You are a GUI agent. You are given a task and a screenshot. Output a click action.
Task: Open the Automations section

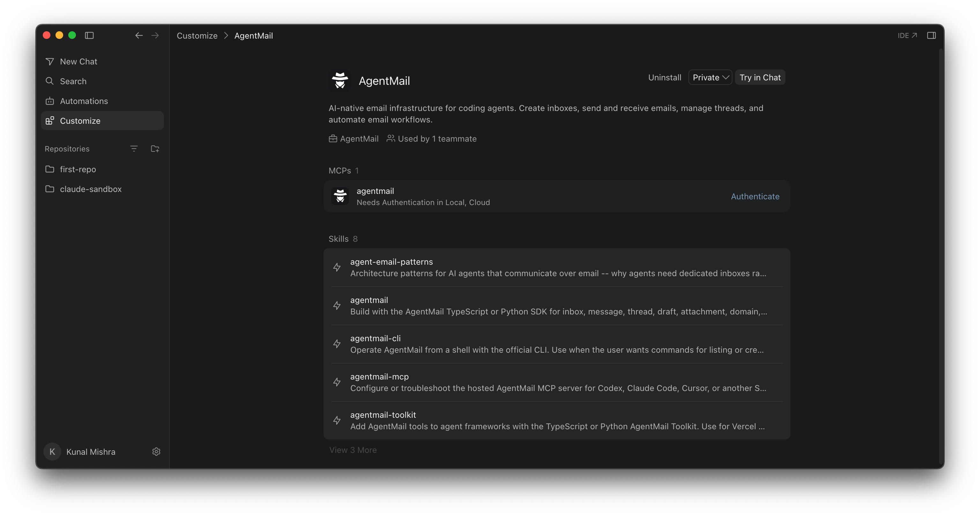coord(102,101)
